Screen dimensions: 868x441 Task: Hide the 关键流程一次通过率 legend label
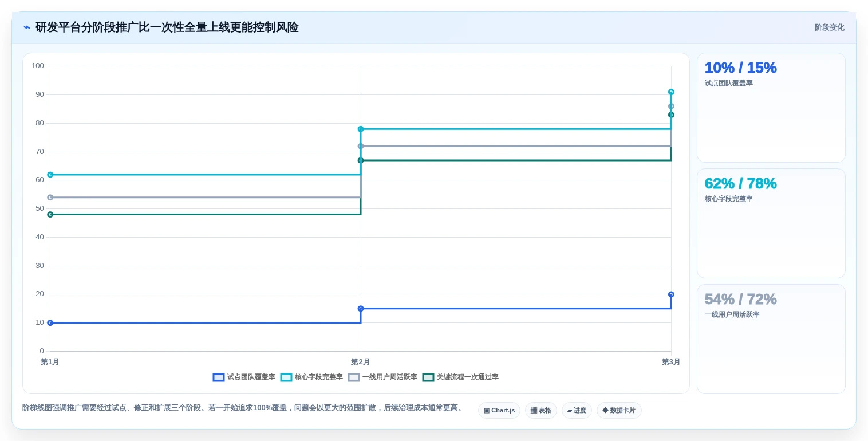point(468,377)
